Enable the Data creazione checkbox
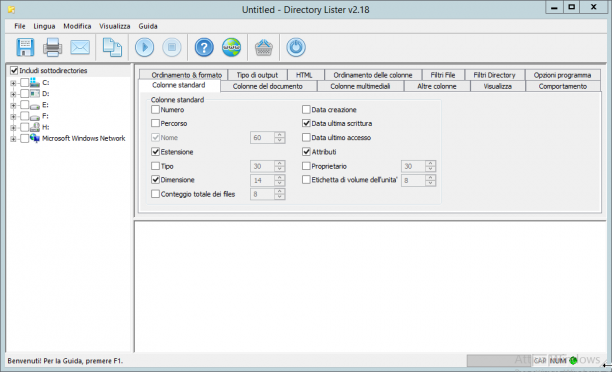612x372 pixels. pos(306,110)
